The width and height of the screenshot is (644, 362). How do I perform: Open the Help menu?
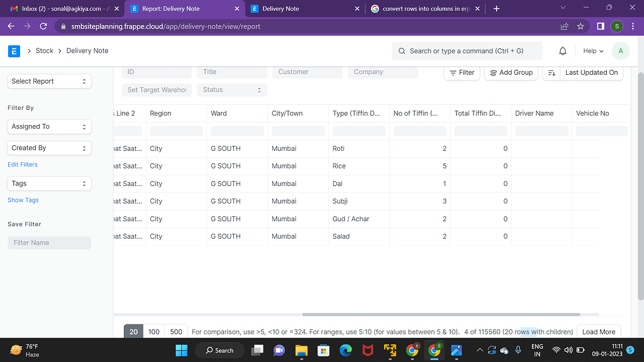[591, 50]
